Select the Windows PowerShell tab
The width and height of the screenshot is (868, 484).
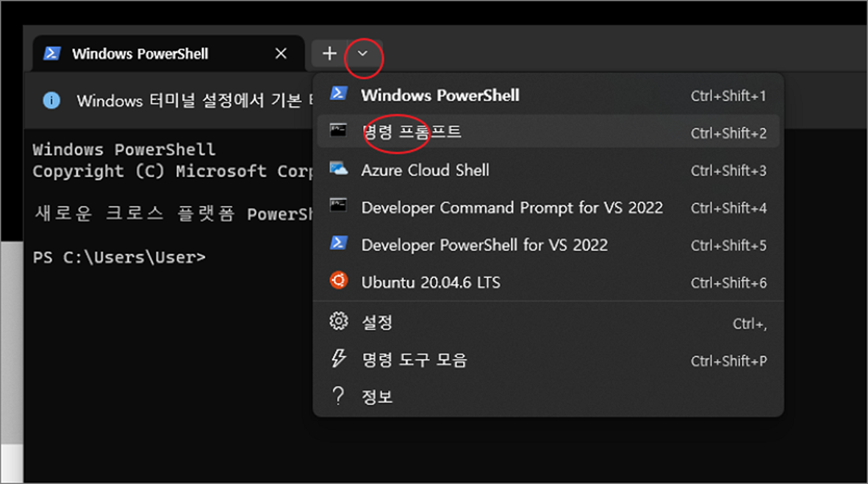[x=169, y=54]
